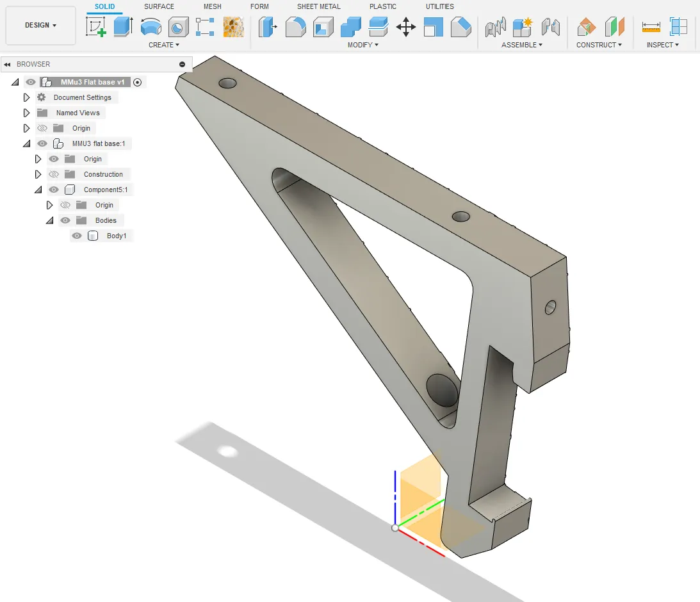Click the Combine tool icon
Screen dimensions: 700x602
click(351, 27)
